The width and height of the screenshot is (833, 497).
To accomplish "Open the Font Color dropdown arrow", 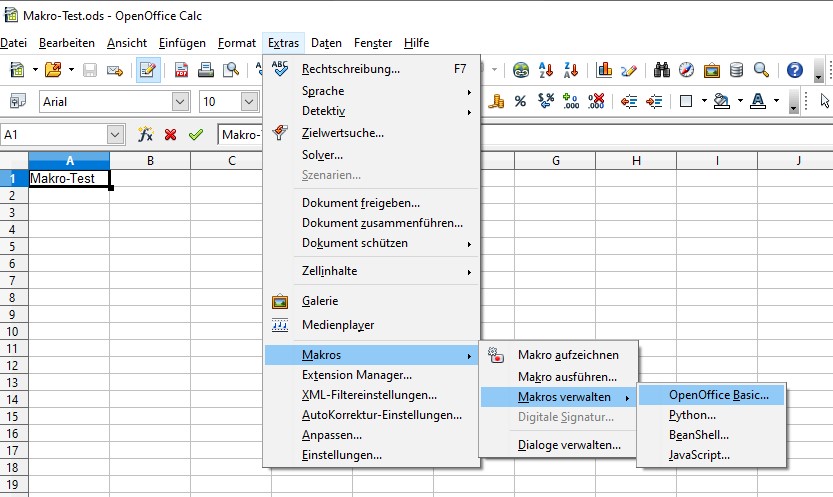I will pos(776,101).
